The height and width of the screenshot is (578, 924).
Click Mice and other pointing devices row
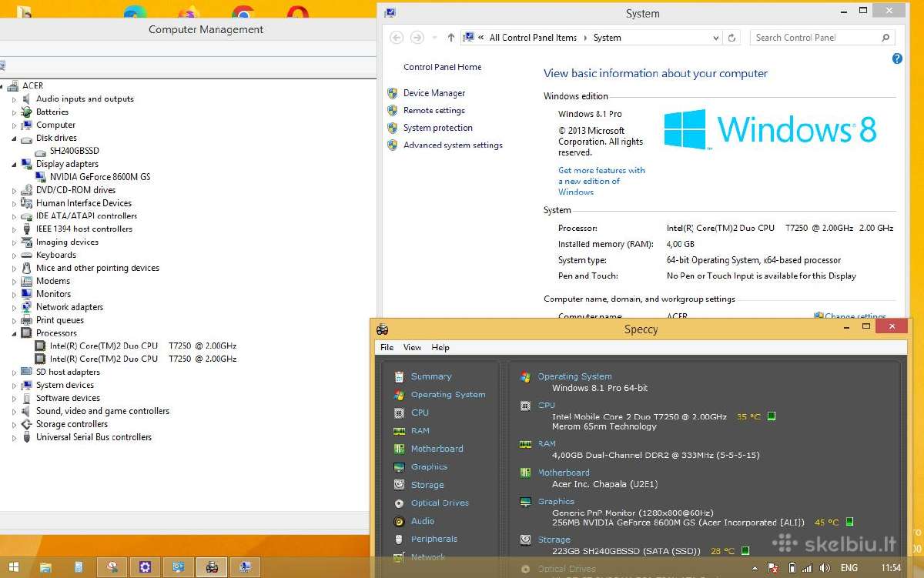(x=98, y=268)
